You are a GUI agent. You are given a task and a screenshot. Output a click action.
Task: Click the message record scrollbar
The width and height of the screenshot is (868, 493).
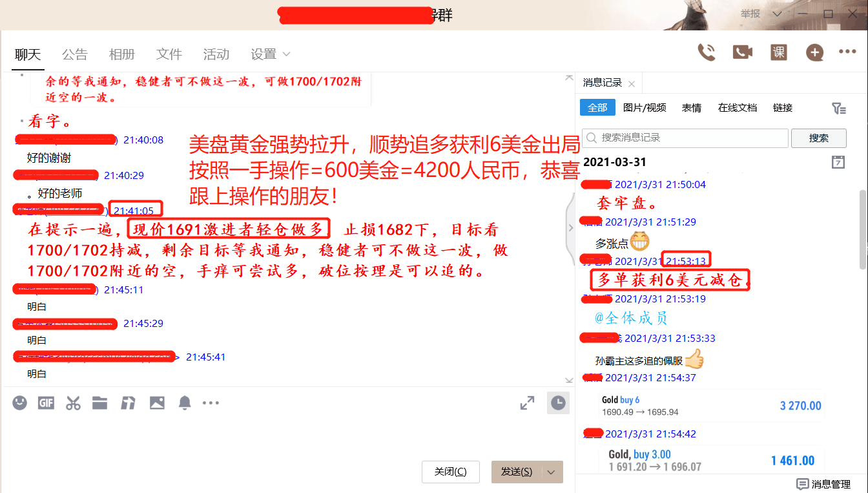[x=863, y=229]
